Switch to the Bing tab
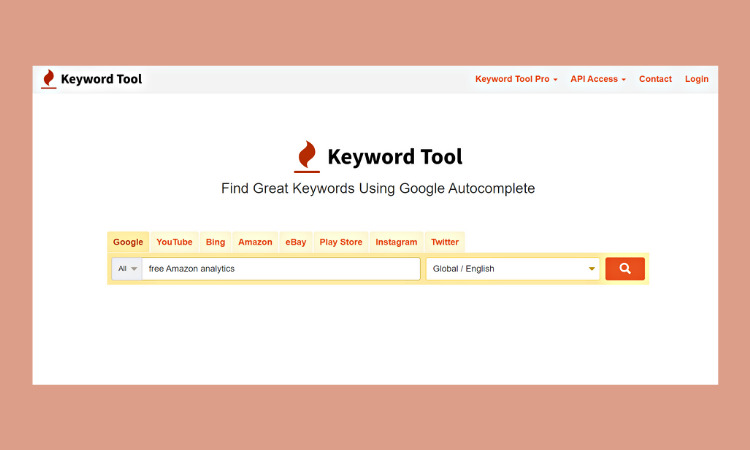750x450 pixels. (215, 242)
